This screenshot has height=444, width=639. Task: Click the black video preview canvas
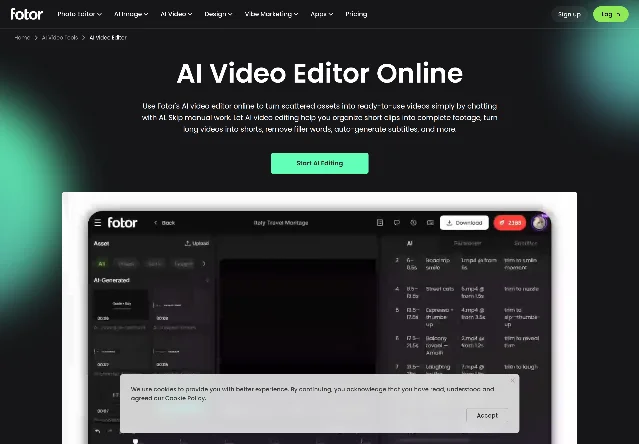pos(298,316)
